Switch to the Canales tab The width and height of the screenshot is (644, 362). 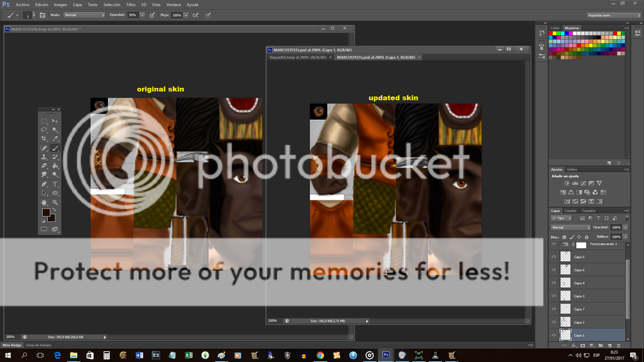point(570,211)
